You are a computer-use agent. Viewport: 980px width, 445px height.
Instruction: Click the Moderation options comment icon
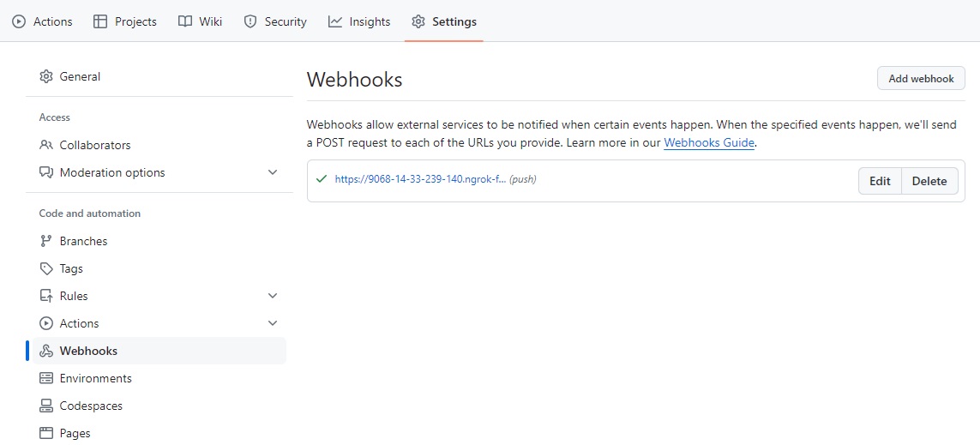coord(46,172)
